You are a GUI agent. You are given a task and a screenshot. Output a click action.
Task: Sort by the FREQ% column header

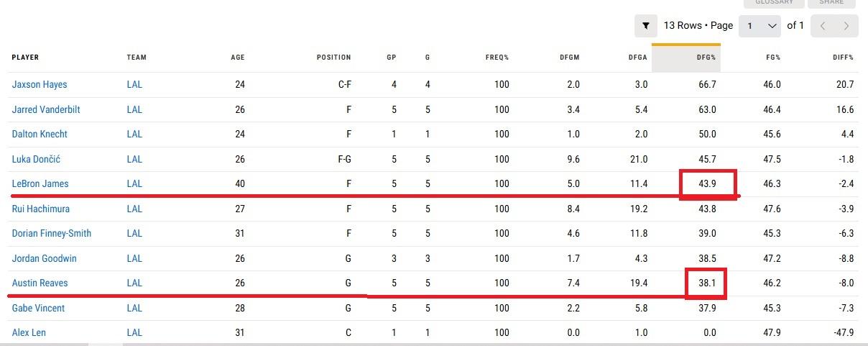tap(497, 58)
